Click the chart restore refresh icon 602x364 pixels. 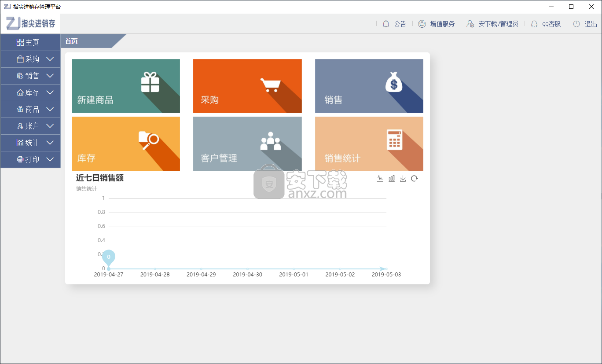click(x=414, y=178)
